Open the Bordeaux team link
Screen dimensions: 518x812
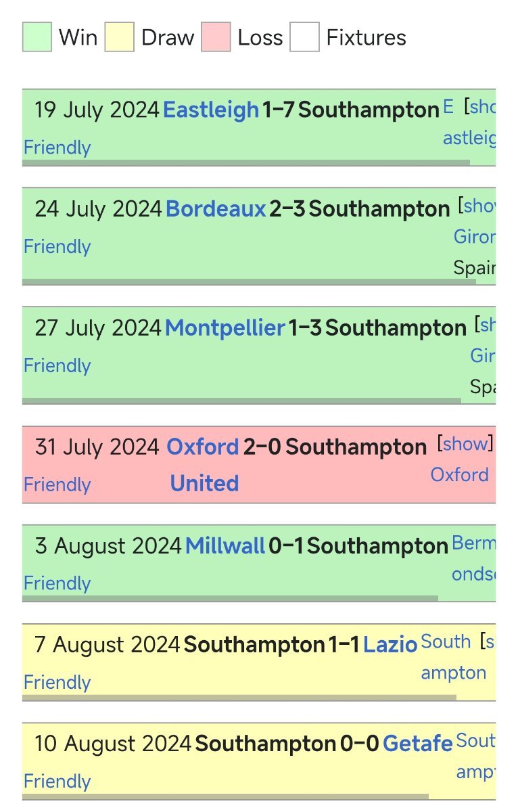pos(216,209)
